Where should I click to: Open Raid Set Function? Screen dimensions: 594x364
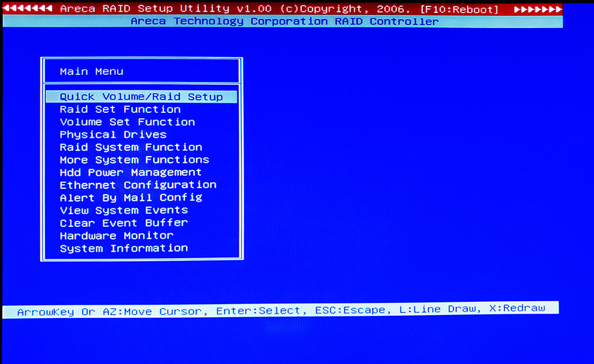pos(120,109)
